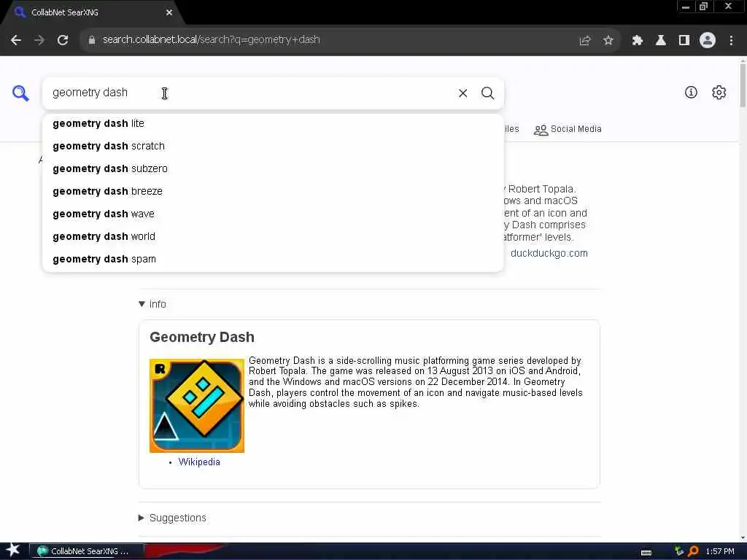747x560 pixels.
Task: Choose suggestion geometry dash breeze
Action: [x=273, y=192]
